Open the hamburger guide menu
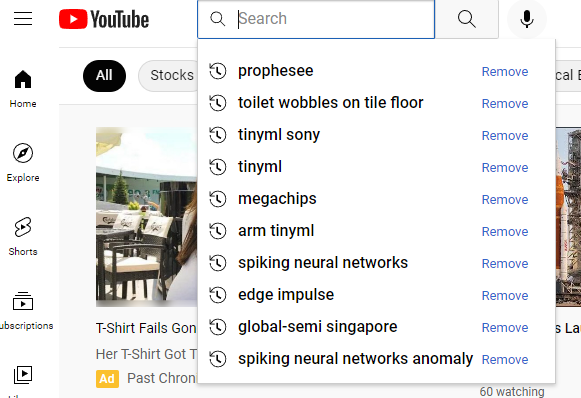 [x=23, y=19]
